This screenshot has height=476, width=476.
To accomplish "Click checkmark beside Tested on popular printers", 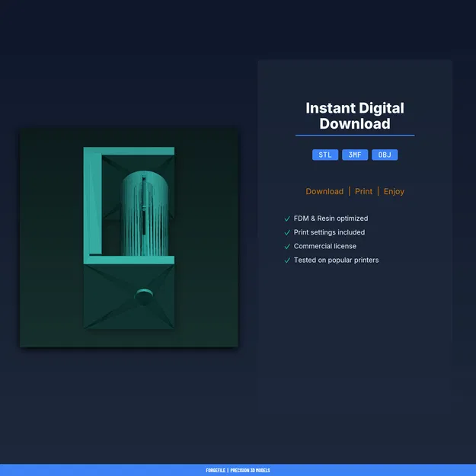I will click(287, 260).
